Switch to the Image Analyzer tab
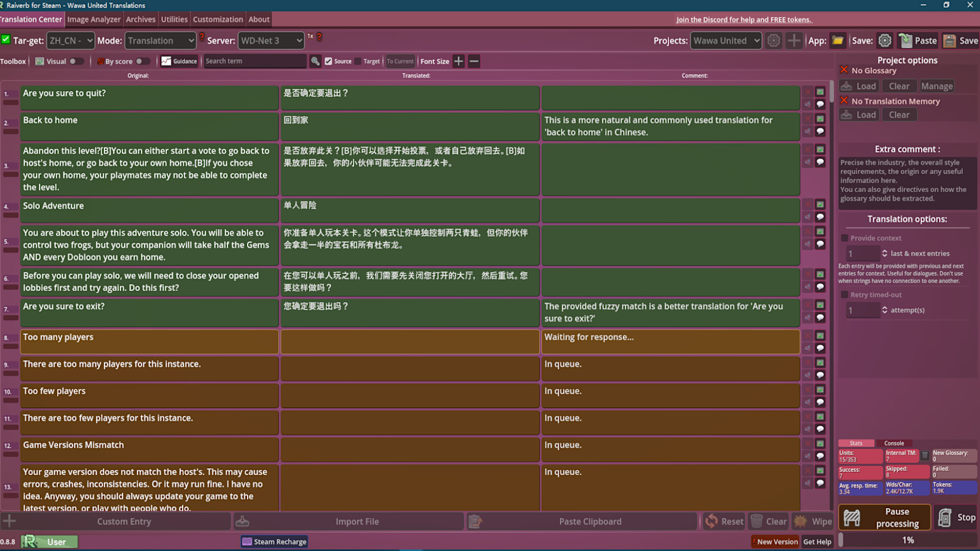The height and width of the screenshot is (551, 980). 94,19
